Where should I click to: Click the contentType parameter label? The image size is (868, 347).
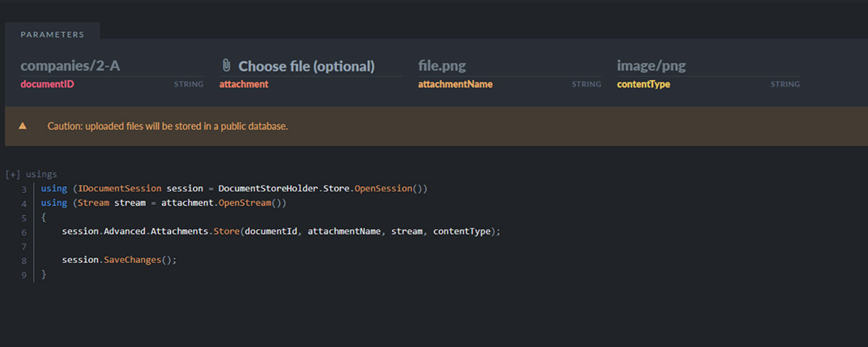[643, 84]
